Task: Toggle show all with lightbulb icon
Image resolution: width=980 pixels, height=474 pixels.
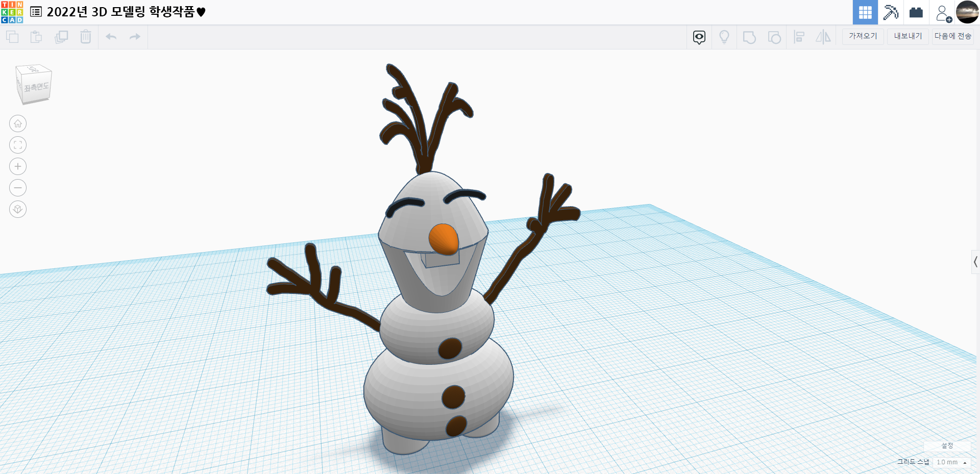Action: (x=724, y=37)
